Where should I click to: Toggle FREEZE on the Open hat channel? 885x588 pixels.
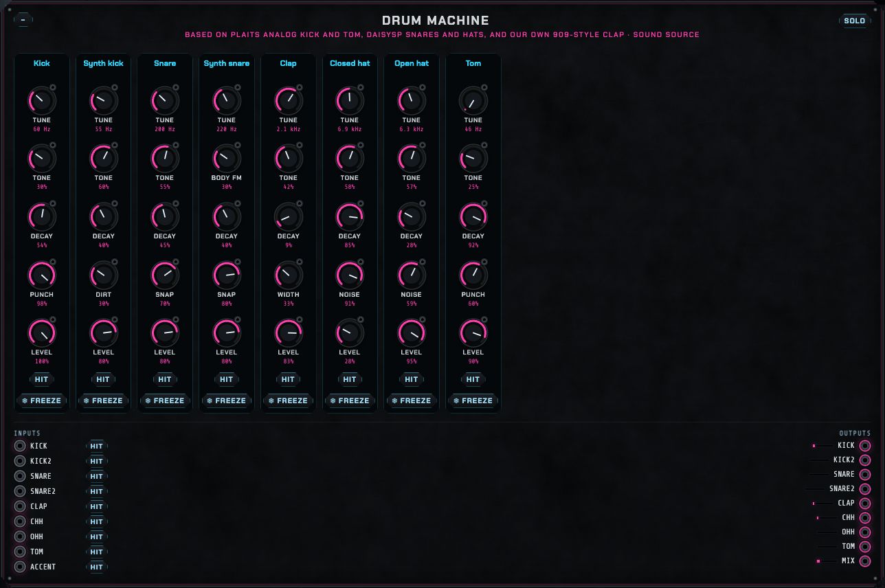(412, 400)
